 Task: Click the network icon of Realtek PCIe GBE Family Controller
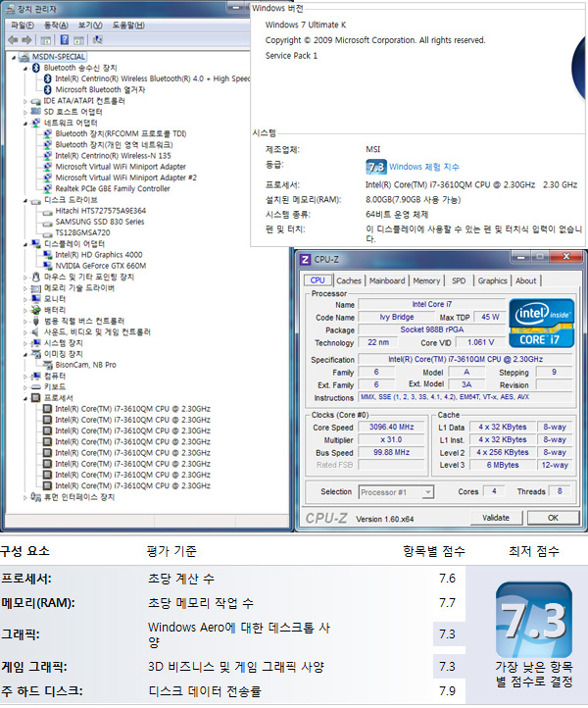[47, 188]
